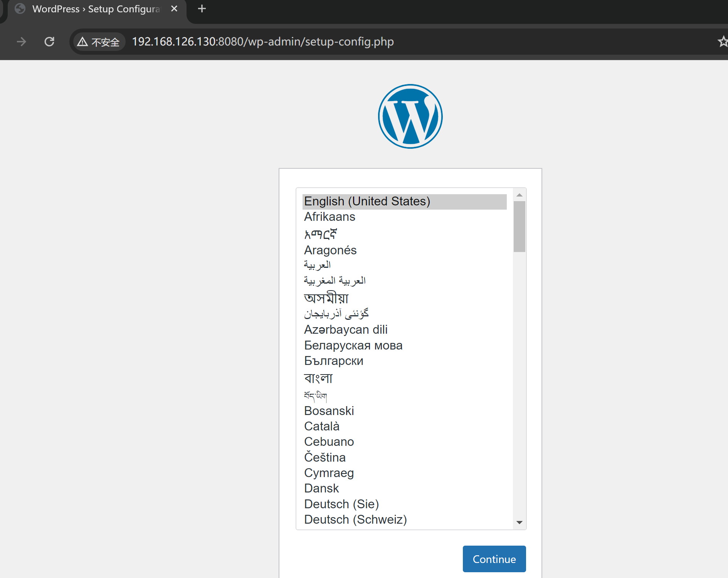Choose Čeština from language options
Screen dimensions: 728x578
click(x=325, y=457)
